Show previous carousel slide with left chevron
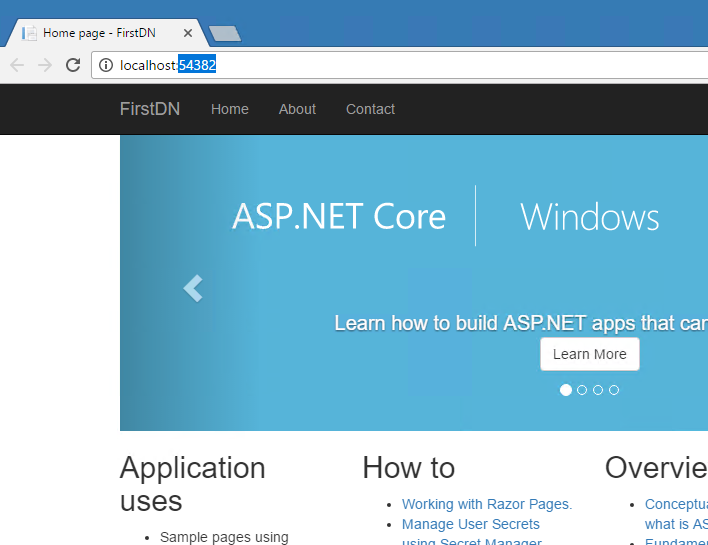 pos(193,288)
